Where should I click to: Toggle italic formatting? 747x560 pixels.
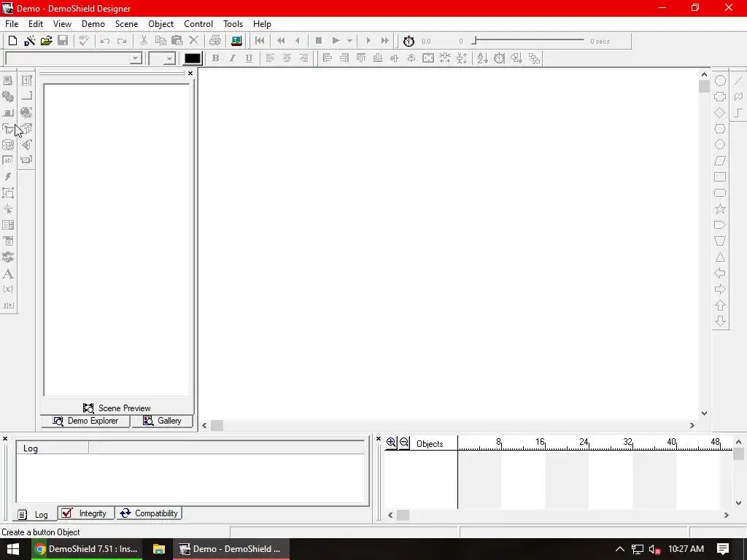point(232,58)
